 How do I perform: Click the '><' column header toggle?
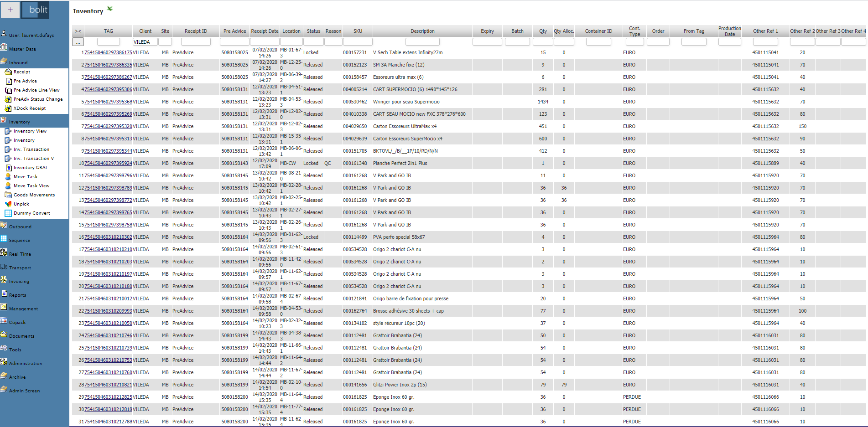tap(78, 31)
